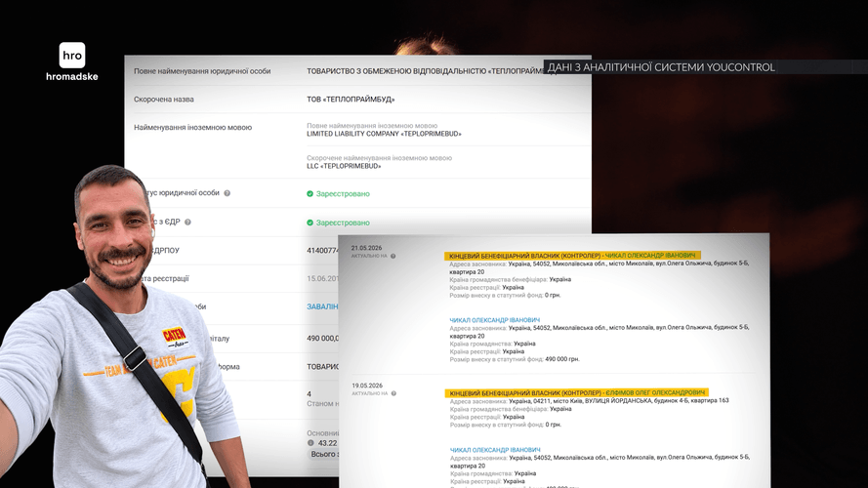This screenshot has width=868, height=488.
Task: Open help icon beside 'з ЄДР' label
Action: [x=187, y=222]
